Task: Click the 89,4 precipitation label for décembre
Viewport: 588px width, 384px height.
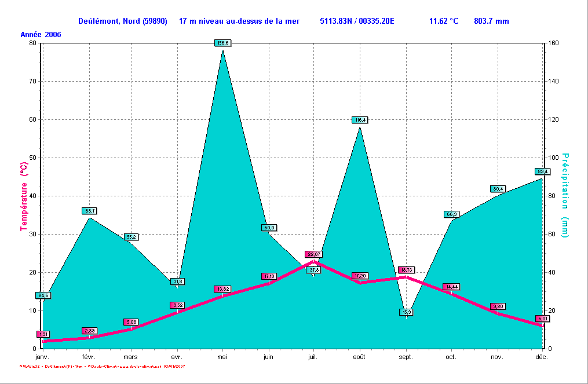Action: pyautogui.click(x=542, y=171)
